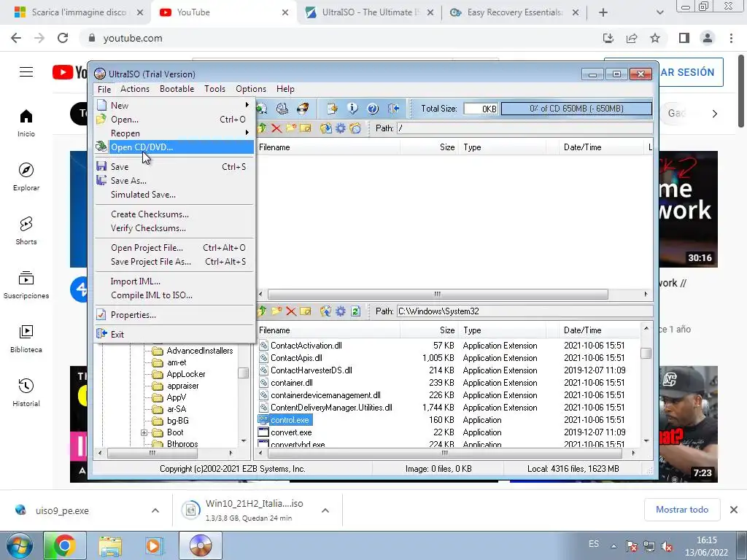Choose Save As... from the File menu
This screenshot has height=560, width=747.
pos(174,181)
